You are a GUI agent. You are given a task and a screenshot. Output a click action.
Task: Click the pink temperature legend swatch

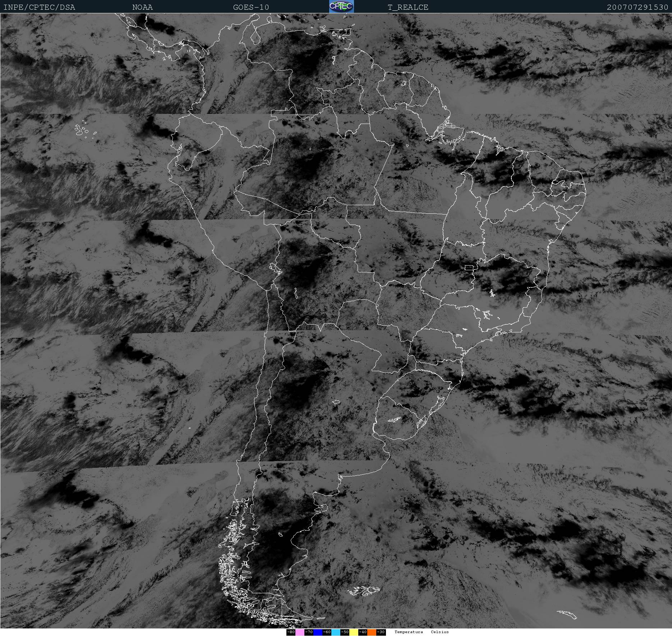[300, 632]
